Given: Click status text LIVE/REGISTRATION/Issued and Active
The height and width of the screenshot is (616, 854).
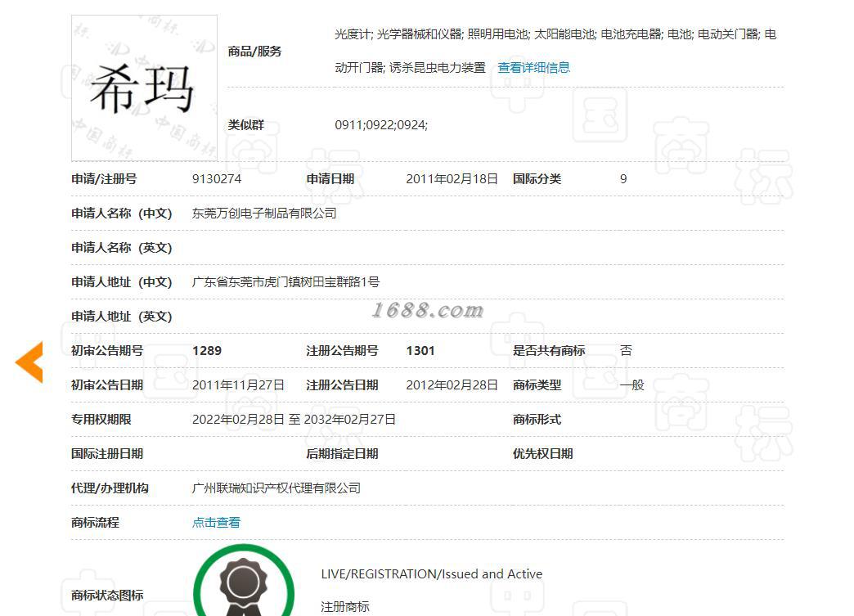Looking at the screenshot, I should click(x=431, y=574).
